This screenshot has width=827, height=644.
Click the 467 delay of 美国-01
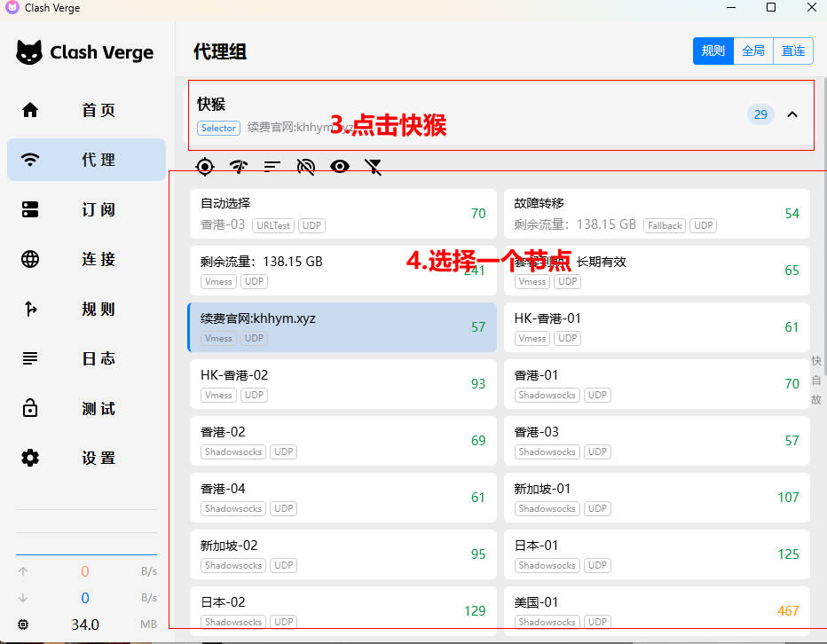tap(788, 611)
